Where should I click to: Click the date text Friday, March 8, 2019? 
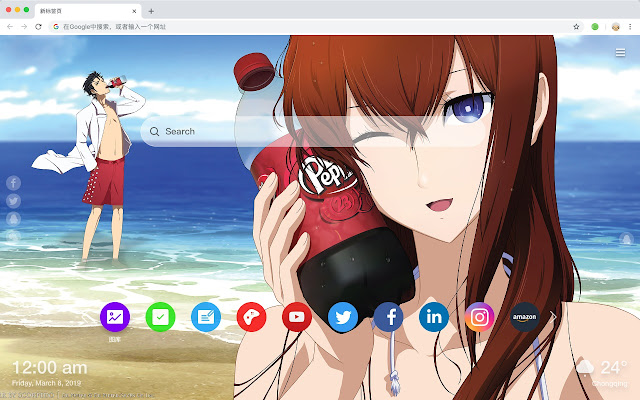(47, 383)
